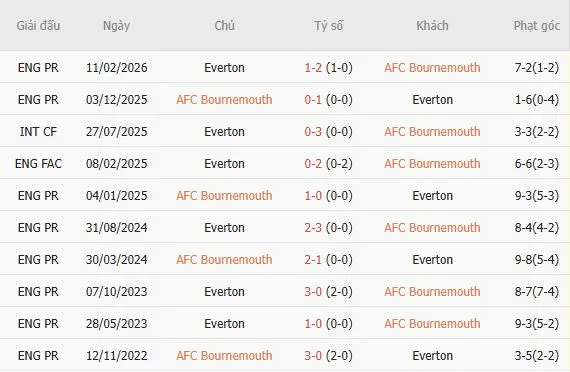
Task: Click AFC Bournemouth away team on 28/05/2023
Action: [x=432, y=324]
